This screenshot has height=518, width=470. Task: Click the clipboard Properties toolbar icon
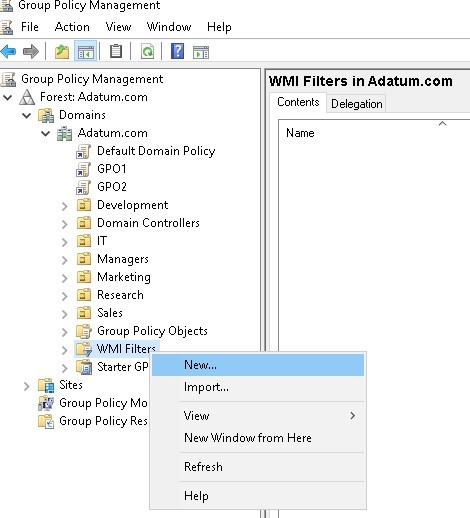116,51
